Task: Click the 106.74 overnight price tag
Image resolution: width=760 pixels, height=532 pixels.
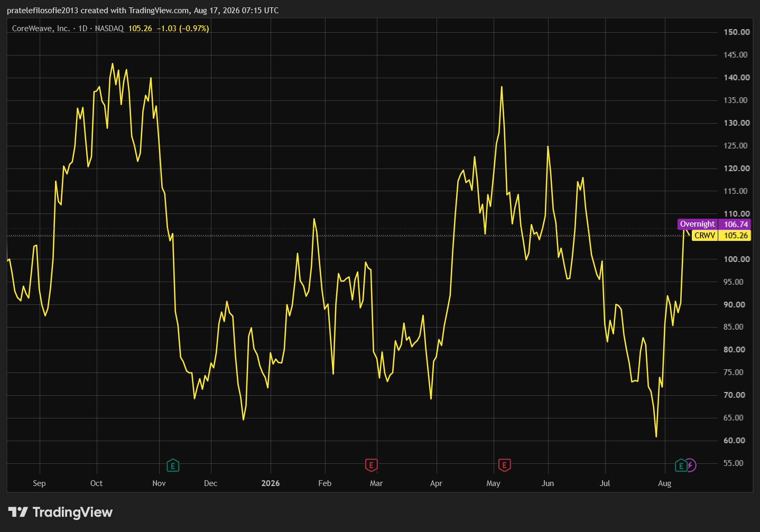Action: point(736,225)
